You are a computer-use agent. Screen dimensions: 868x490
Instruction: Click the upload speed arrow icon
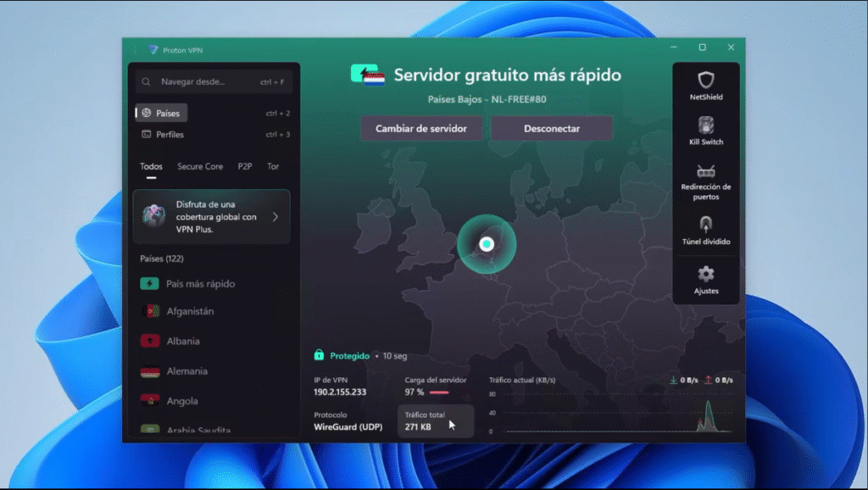(708, 380)
